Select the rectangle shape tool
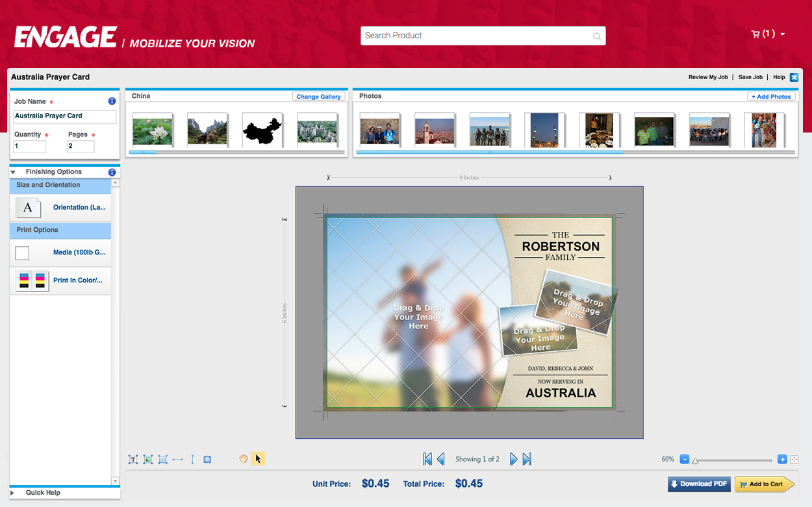Viewport: 812px width, 507px height. (x=163, y=459)
